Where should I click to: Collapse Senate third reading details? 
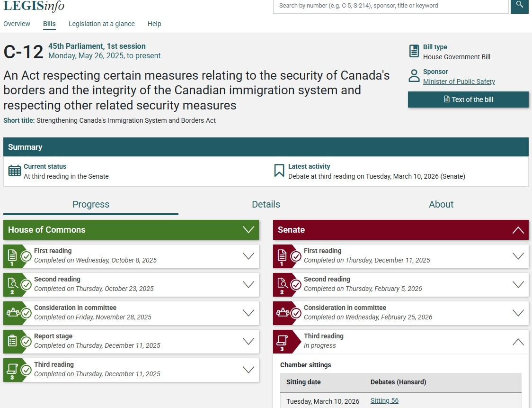(x=518, y=342)
